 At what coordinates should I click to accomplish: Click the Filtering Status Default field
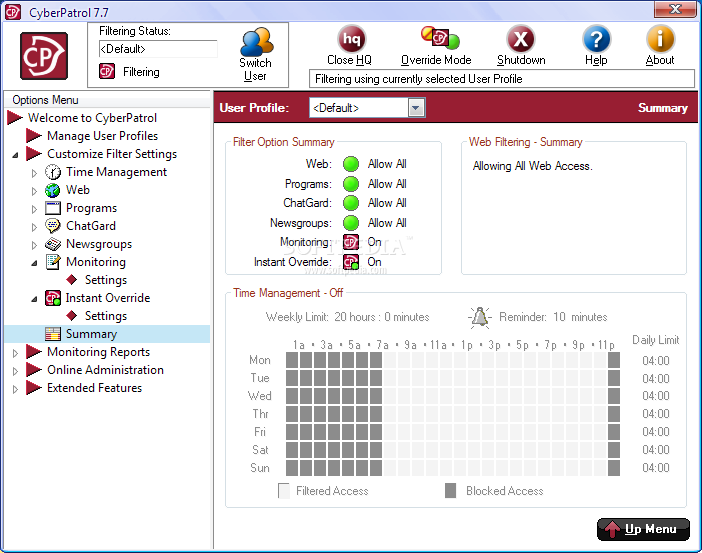click(158, 49)
